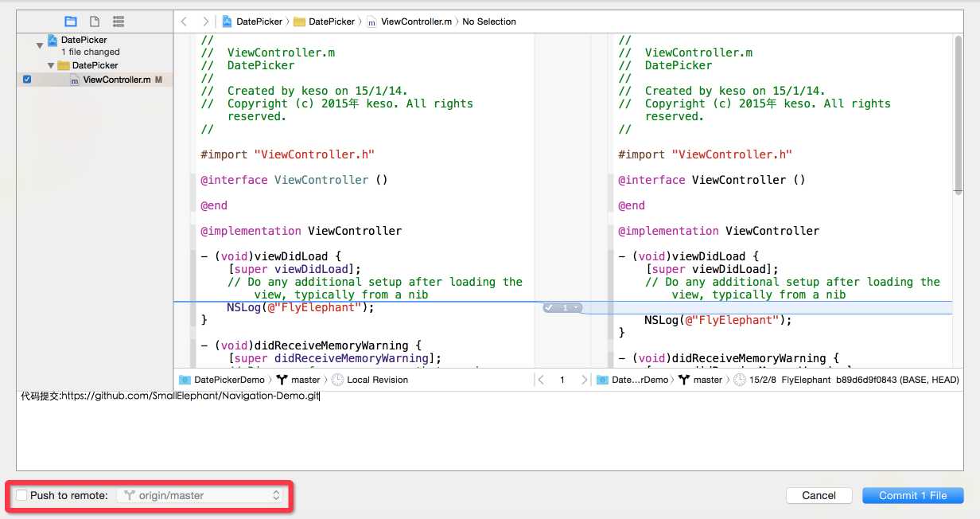The height and width of the screenshot is (519, 980).
Task: Open the right pane master branch selector
Action: (x=701, y=380)
